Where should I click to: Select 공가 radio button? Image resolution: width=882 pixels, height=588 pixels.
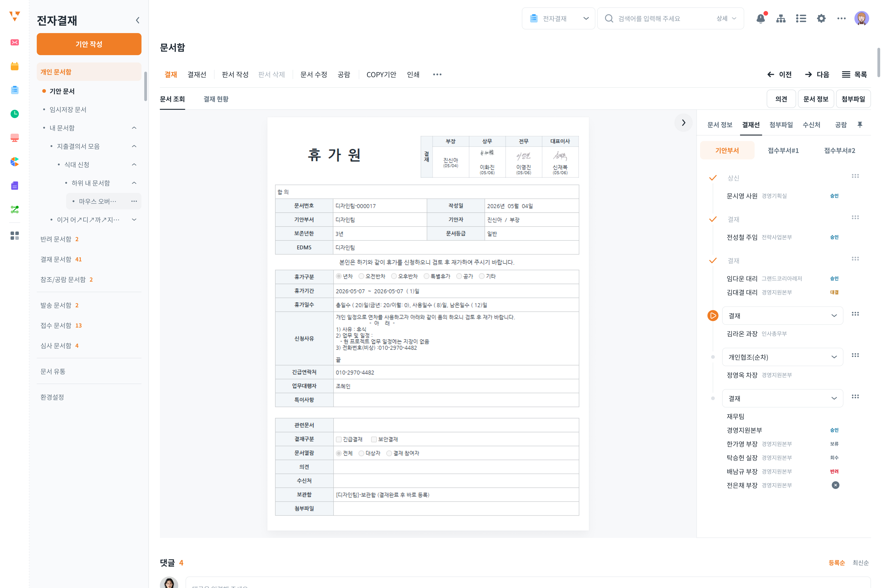click(459, 276)
